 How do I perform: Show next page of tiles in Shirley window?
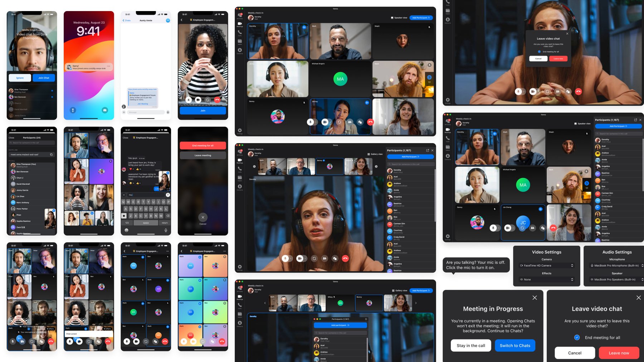pyautogui.click(x=429, y=77)
